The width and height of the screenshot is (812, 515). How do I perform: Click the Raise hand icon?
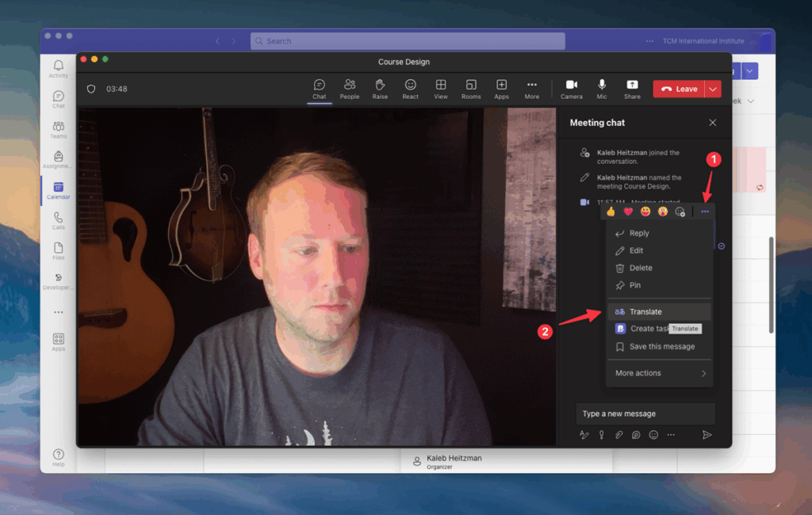[x=380, y=88]
